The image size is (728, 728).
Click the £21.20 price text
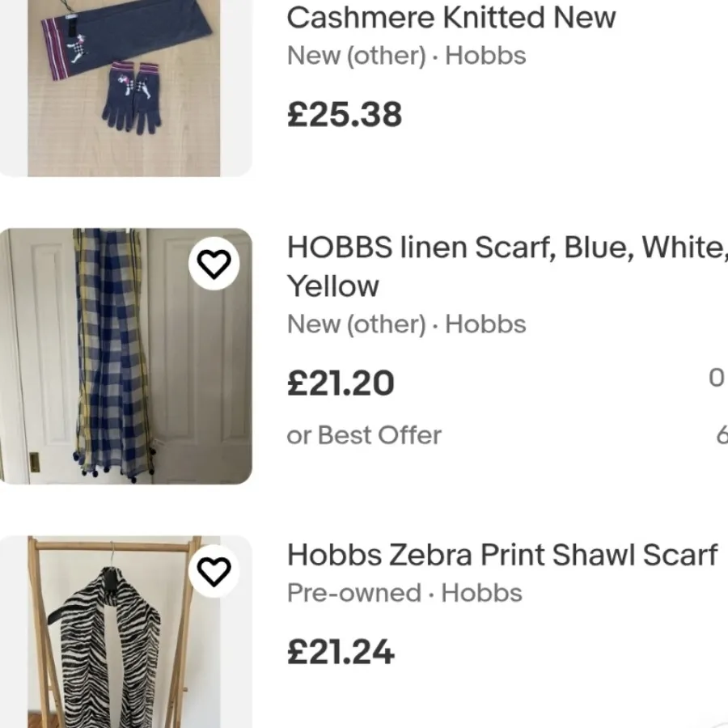(x=341, y=382)
